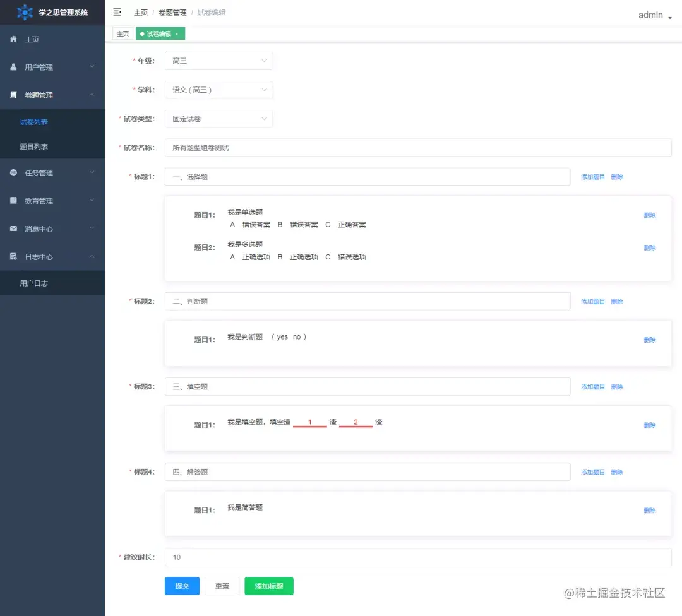This screenshot has width=682, height=616.
Task: Click the 我是单选题 question text
Action: (x=245, y=211)
